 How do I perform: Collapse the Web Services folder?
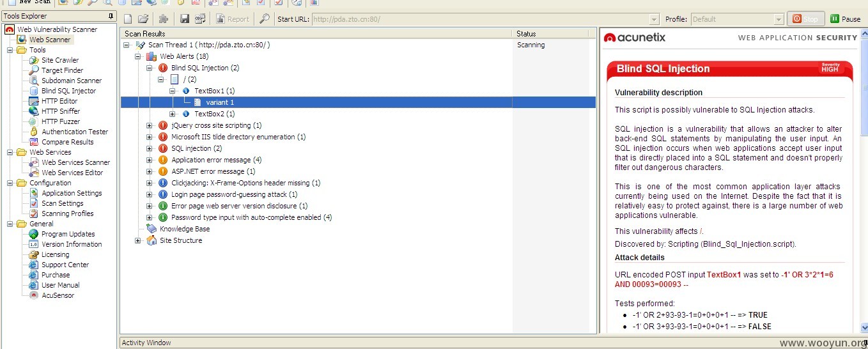(x=10, y=152)
